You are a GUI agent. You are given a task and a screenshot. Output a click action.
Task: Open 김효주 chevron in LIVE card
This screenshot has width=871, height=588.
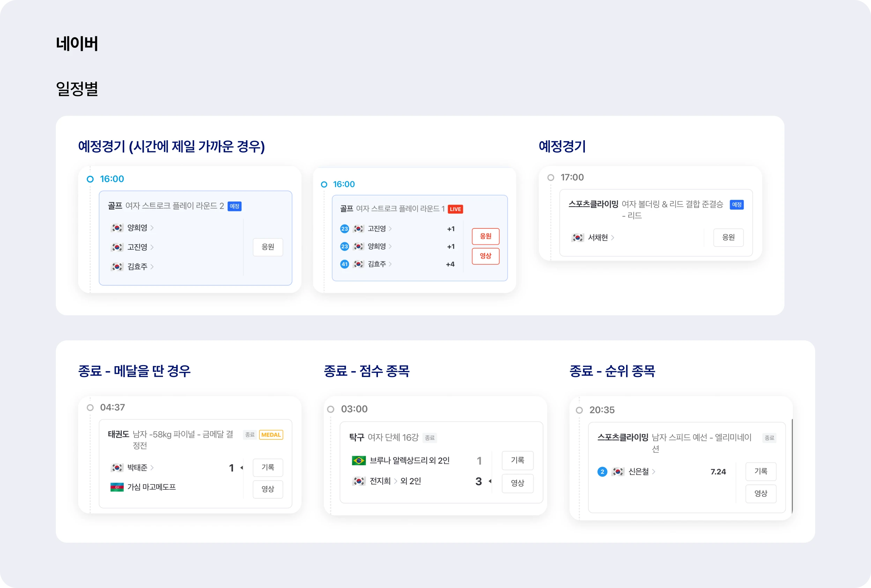(x=390, y=264)
